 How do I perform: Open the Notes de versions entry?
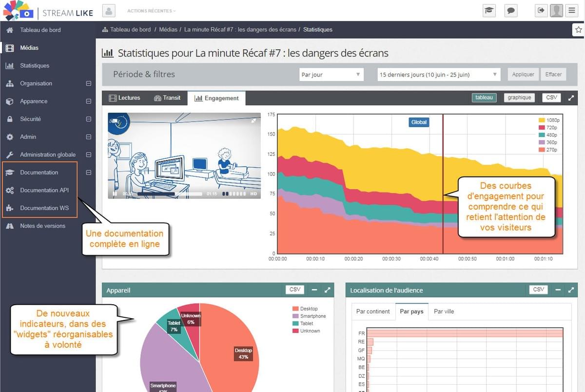coord(42,226)
